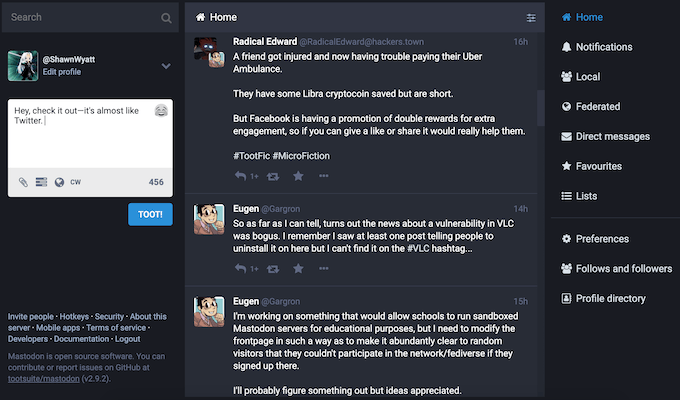Open Home column settings icon
680x400 pixels.
tap(531, 17)
